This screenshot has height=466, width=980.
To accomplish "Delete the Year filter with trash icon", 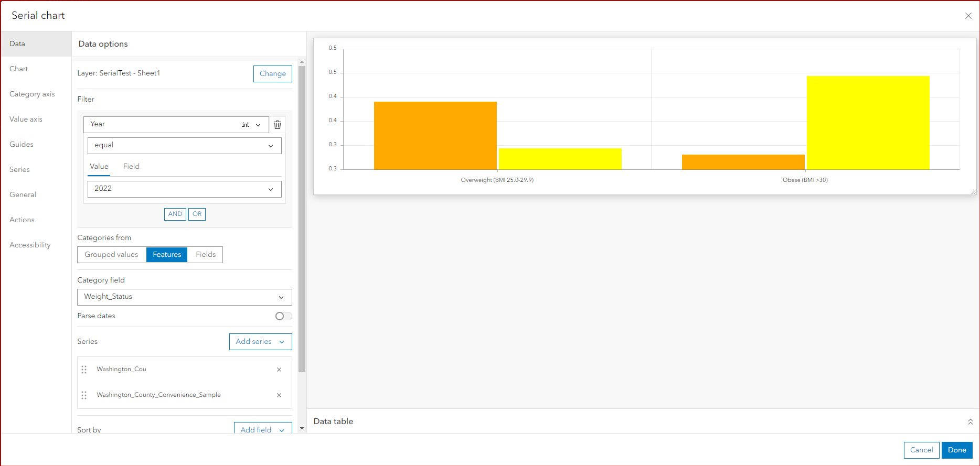I will [x=278, y=125].
